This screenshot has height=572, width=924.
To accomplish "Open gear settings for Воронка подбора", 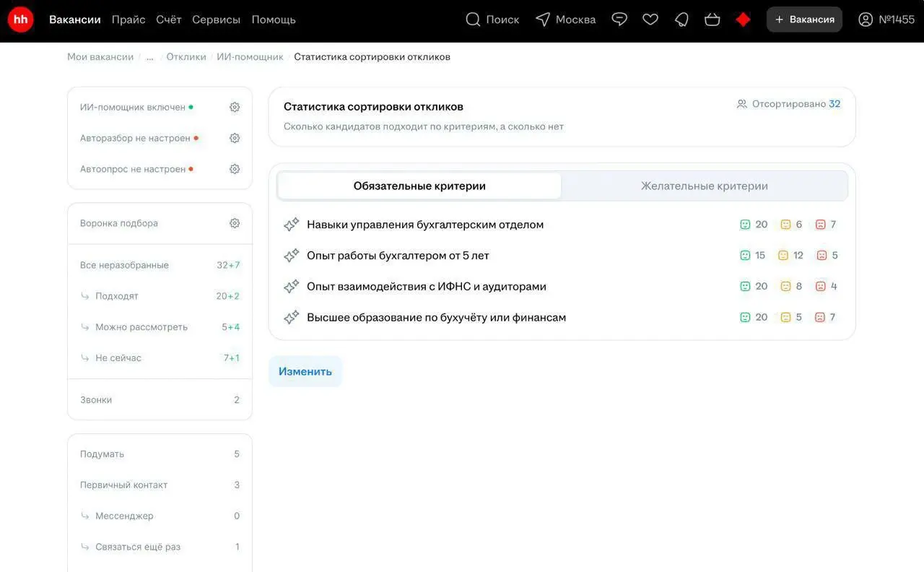I will [x=234, y=222].
